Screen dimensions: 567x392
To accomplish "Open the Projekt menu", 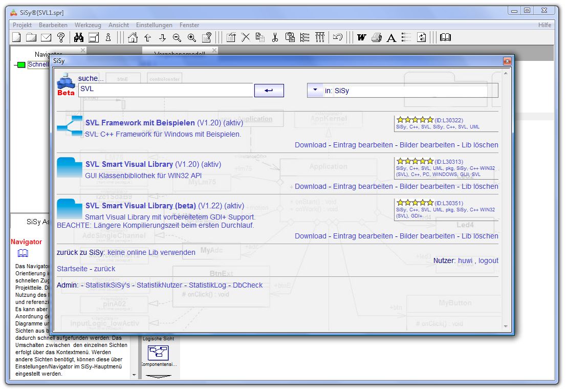I will click(22, 25).
